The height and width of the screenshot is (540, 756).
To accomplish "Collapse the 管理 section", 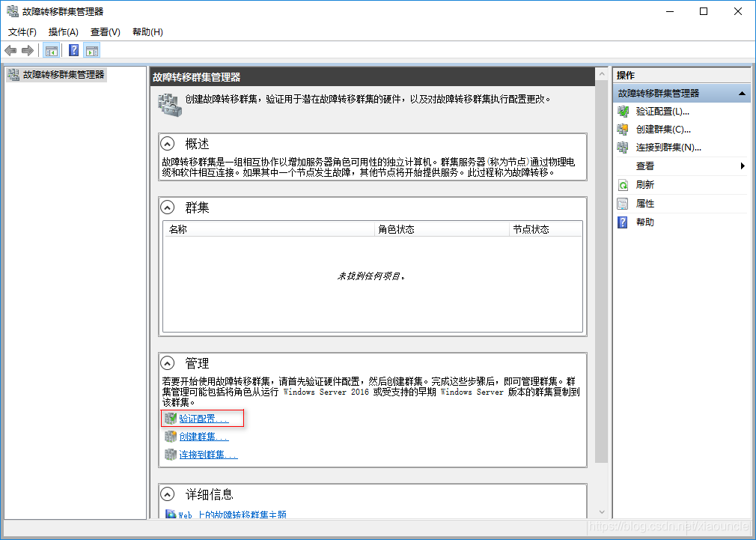I will (168, 363).
